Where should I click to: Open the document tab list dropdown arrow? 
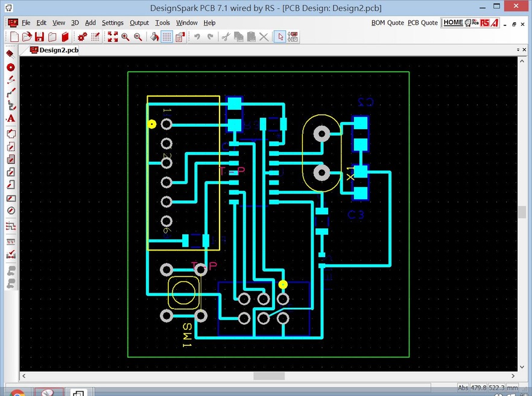coord(518,49)
